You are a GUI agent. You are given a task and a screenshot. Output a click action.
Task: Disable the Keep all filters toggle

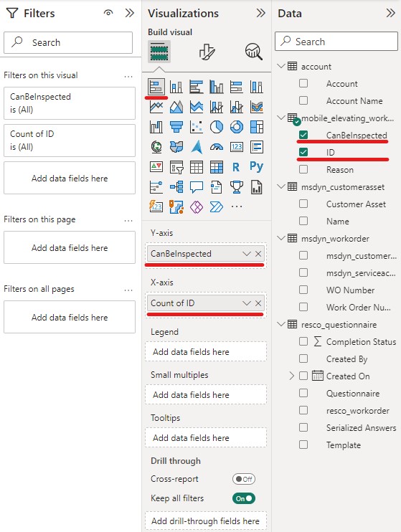tap(244, 498)
